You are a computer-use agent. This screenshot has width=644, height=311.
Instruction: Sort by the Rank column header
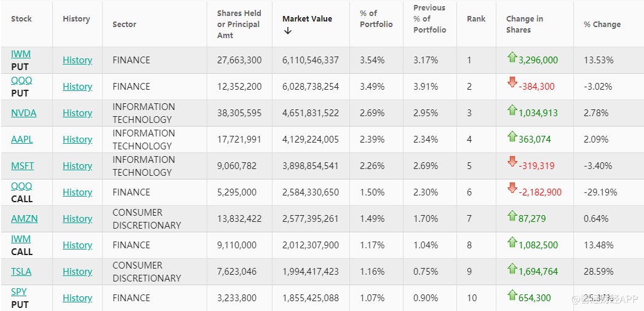pos(476,19)
